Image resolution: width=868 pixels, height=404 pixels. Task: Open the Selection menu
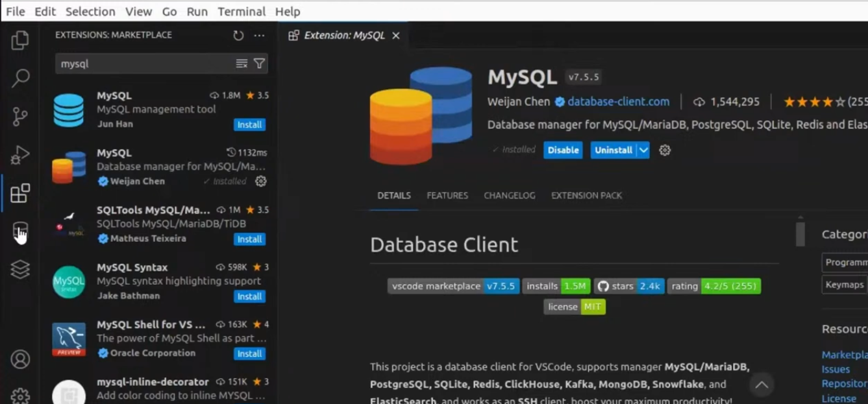click(x=90, y=12)
